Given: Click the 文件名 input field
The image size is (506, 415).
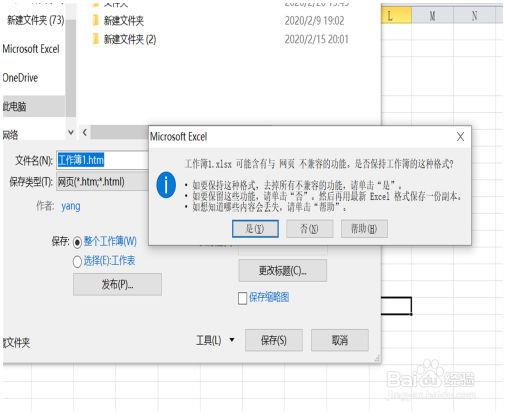Looking at the screenshot, I should [x=102, y=160].
